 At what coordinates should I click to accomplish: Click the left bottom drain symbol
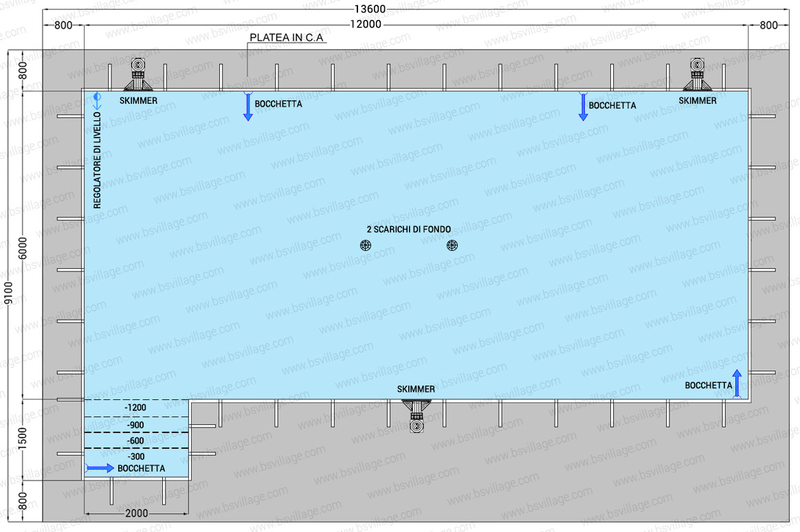(365, 245)
